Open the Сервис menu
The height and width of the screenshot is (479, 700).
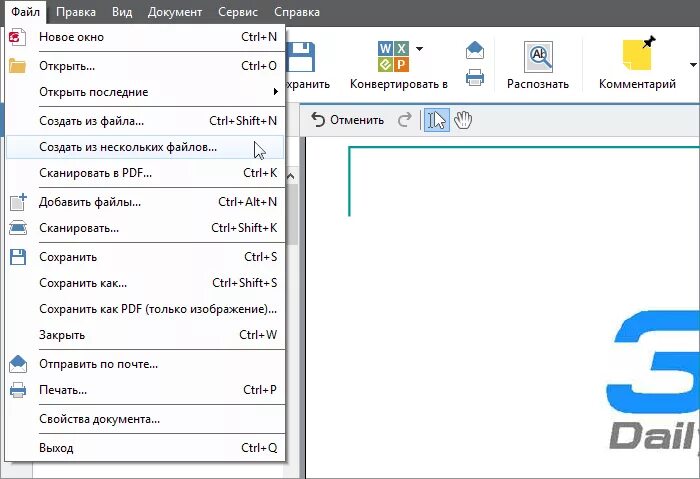238,12
